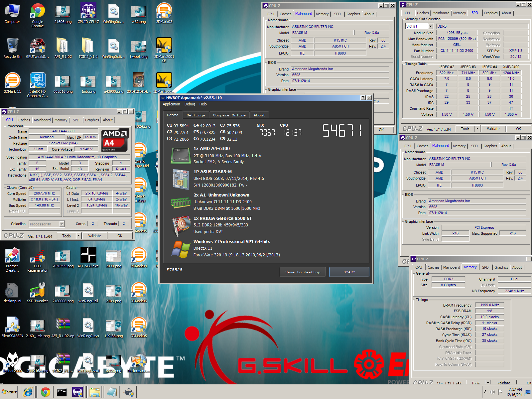Open the desktop.ini file icon
This screenshot has width=532, height=399.
(x=12, y=293)
